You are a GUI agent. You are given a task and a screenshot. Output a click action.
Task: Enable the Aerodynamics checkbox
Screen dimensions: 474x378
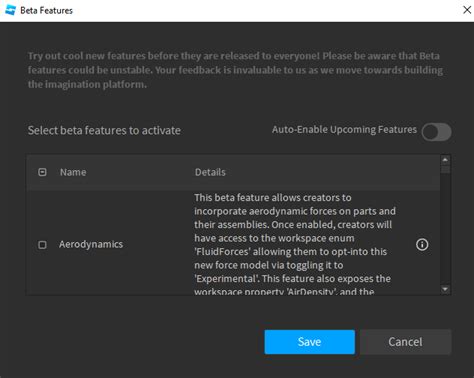[x=42, y=245]
